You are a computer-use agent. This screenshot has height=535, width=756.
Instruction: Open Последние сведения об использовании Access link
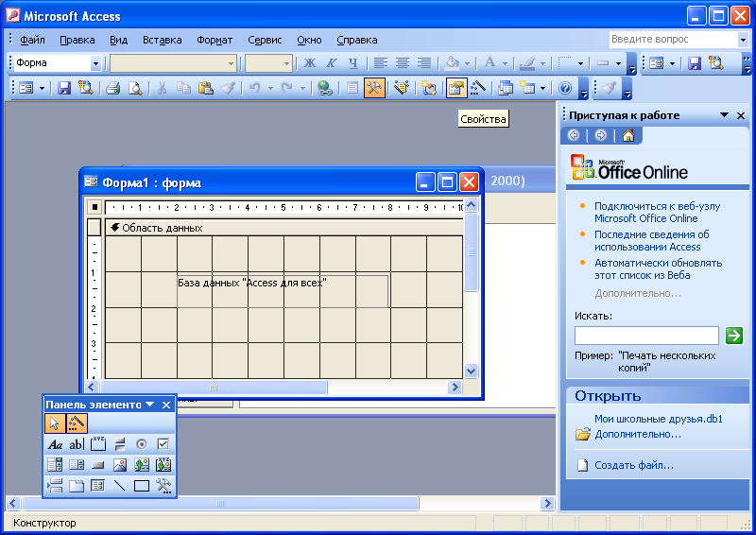[651, 241]
